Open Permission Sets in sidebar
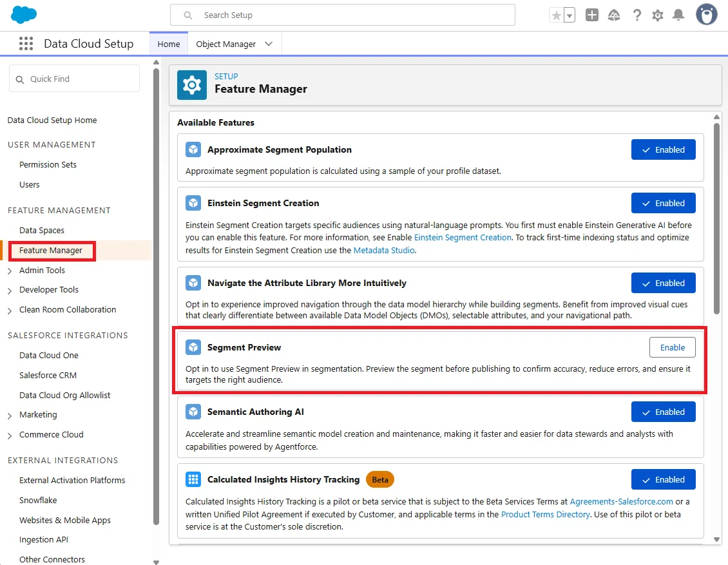The height and width of the screenshot is (565, 728). tap(48, 165)
